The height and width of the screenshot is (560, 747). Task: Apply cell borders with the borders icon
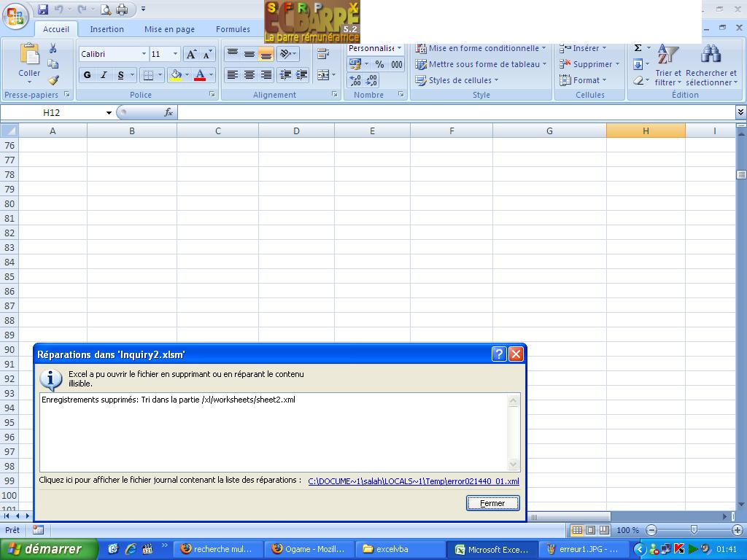[148, 75]
